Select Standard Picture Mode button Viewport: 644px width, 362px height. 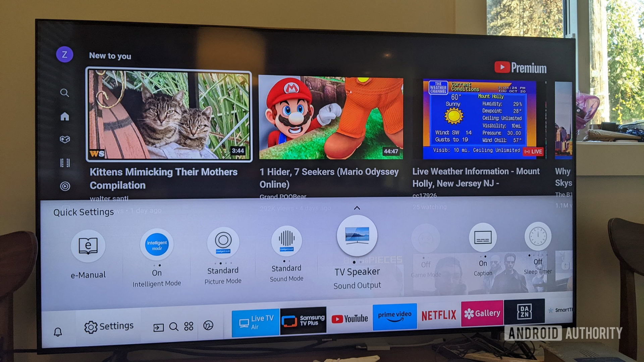223,253
